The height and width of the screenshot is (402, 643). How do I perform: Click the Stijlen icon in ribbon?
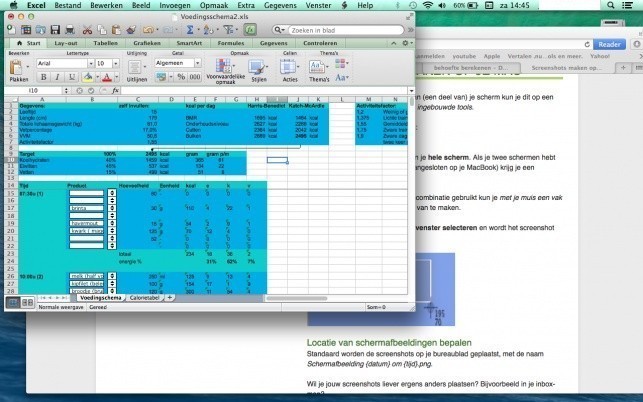pos(259,66)
